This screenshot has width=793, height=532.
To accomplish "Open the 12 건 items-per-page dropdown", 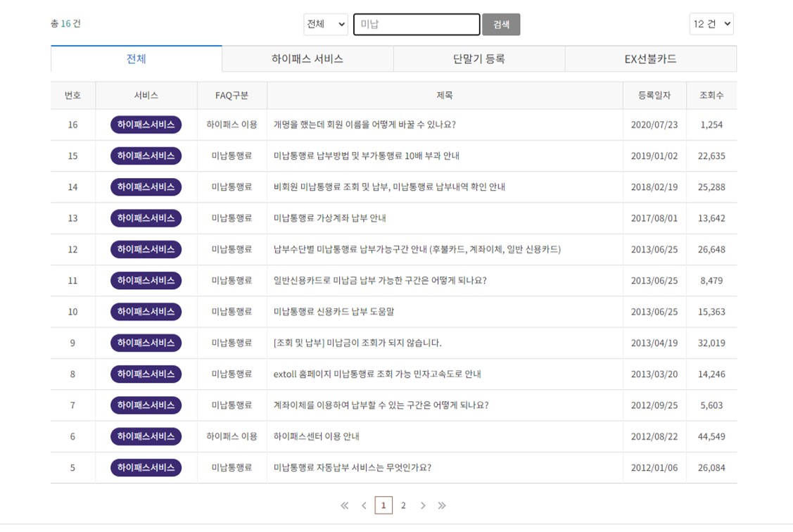I will coord(711,24).
